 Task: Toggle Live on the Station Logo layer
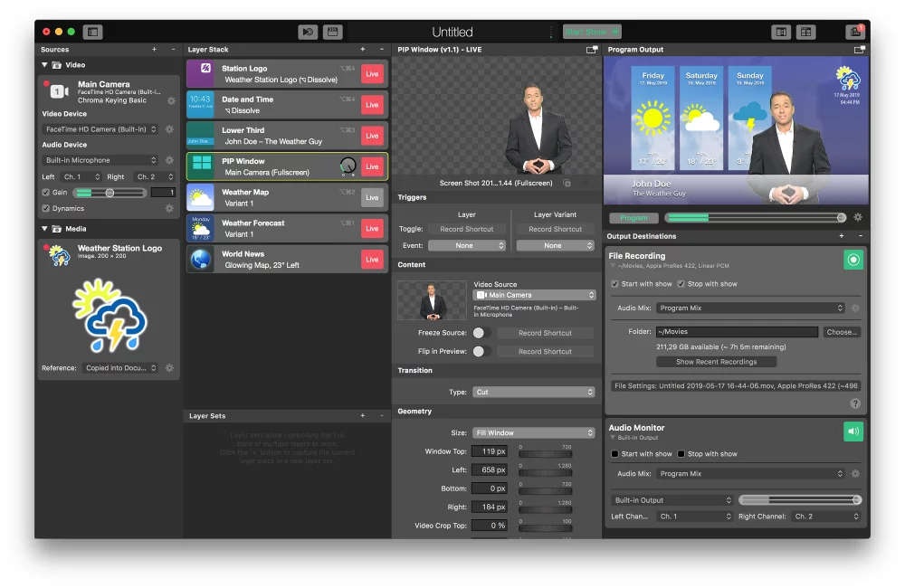point(372,74)
